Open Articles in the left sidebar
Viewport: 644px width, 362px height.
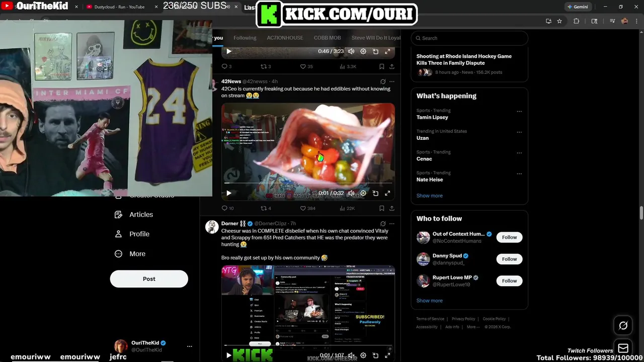(x=134, y=215)
